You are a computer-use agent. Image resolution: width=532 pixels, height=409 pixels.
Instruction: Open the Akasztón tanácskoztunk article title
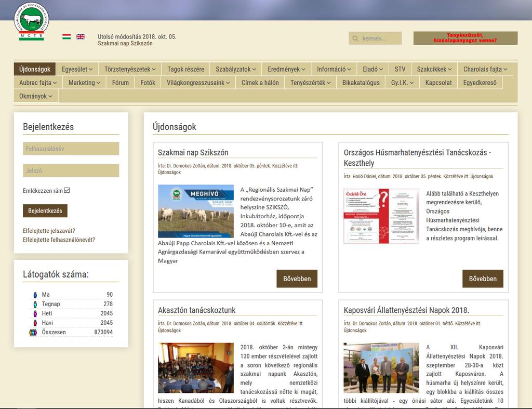[x=196, y=310]
